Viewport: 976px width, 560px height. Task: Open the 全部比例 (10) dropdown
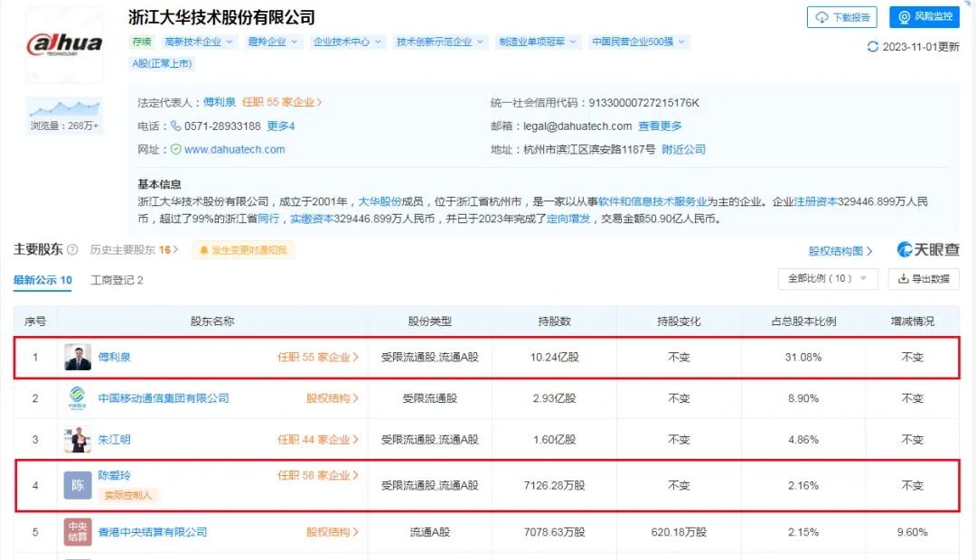click(828, 279)
